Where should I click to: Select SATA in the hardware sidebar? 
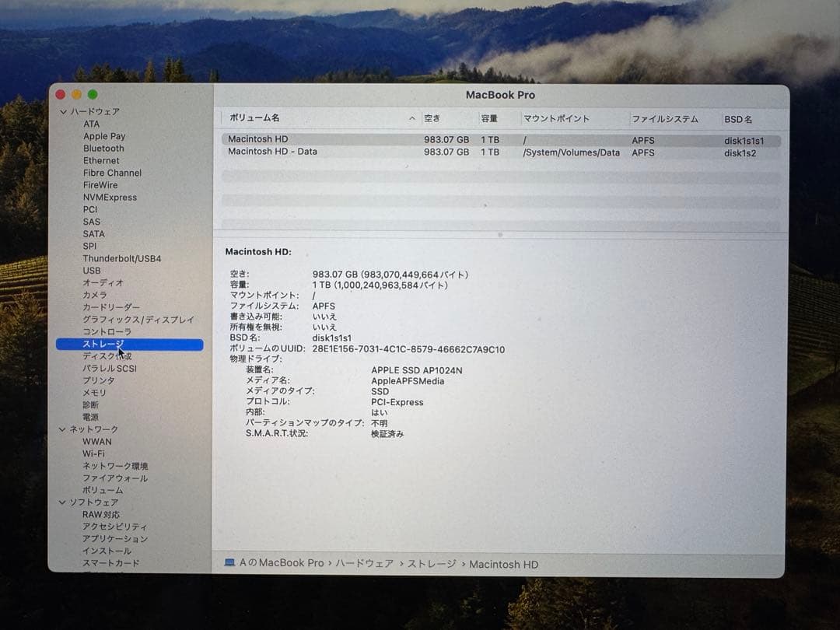93,234
